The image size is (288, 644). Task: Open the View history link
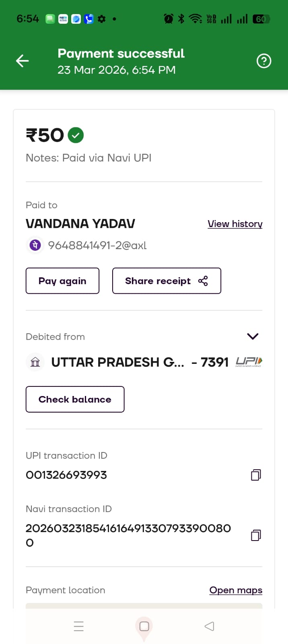click(x=235, y=224)
